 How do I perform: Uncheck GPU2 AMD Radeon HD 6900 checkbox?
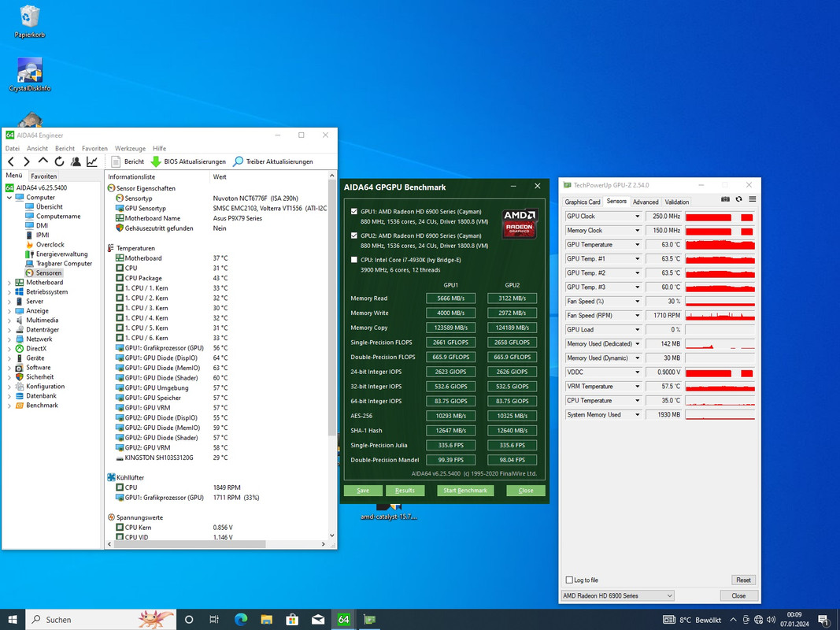tap(354, 235)
